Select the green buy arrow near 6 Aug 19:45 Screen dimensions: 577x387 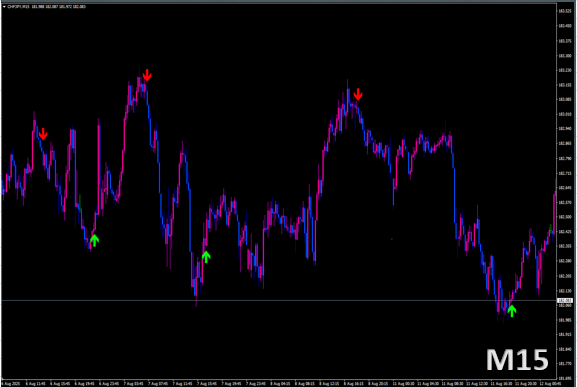[95, 240]
